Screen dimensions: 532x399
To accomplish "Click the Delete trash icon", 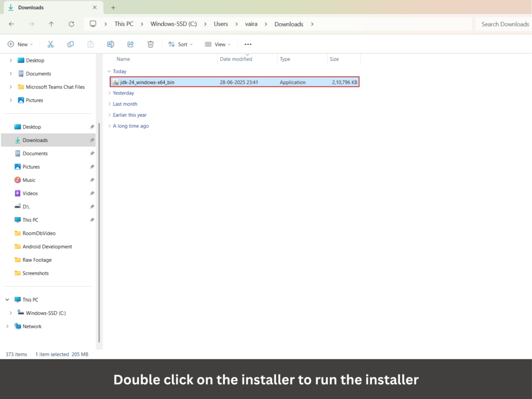I will (x=150, y=44).
